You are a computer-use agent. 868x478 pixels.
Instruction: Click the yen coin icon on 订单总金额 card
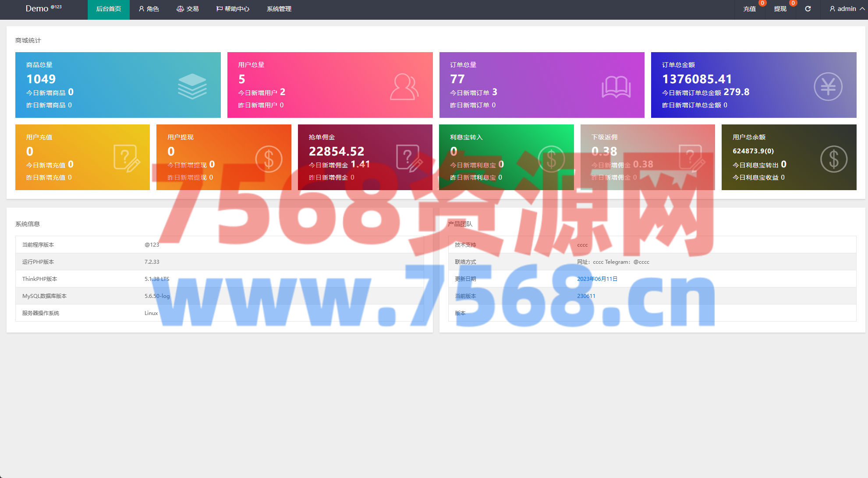[x=828, y=86]
